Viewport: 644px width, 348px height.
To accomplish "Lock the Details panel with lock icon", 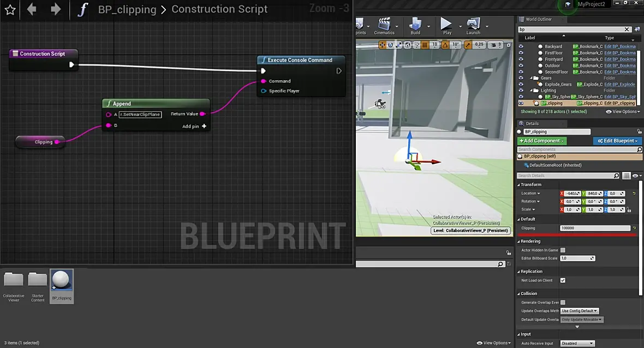I will 639,131.
